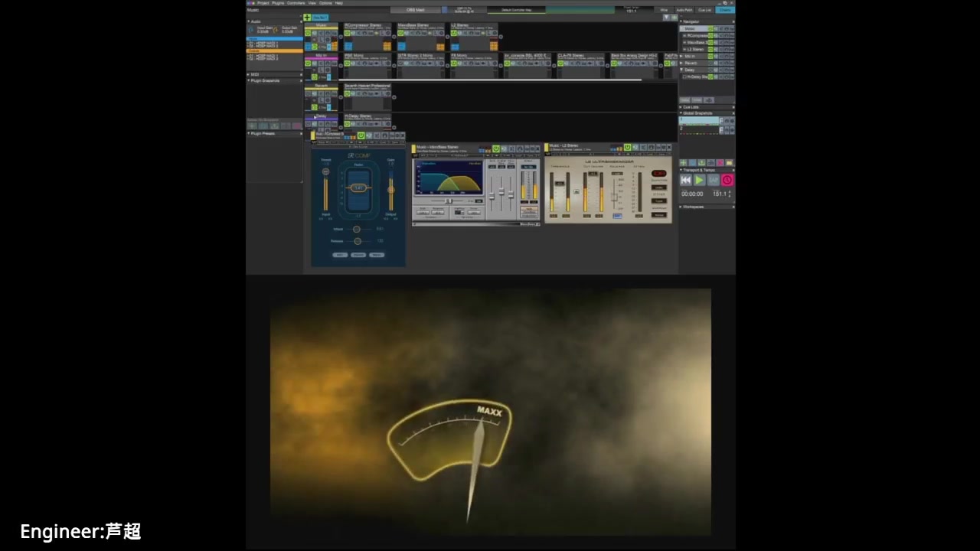Adjust RCompressor Gain slider
The width and height of the screenshot is (980, 551).
(391, 190)
